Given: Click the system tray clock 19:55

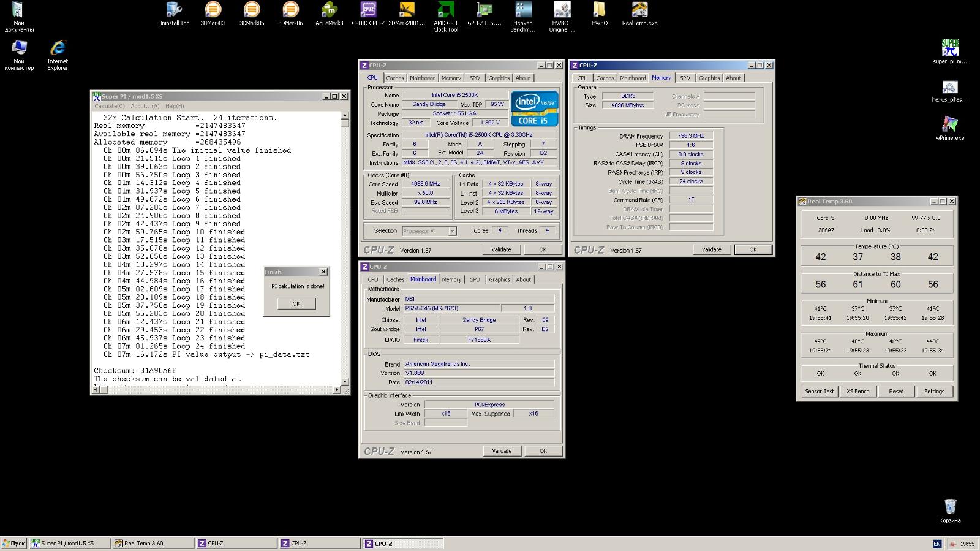Looking at the screenshot, I should coord(967,544).
